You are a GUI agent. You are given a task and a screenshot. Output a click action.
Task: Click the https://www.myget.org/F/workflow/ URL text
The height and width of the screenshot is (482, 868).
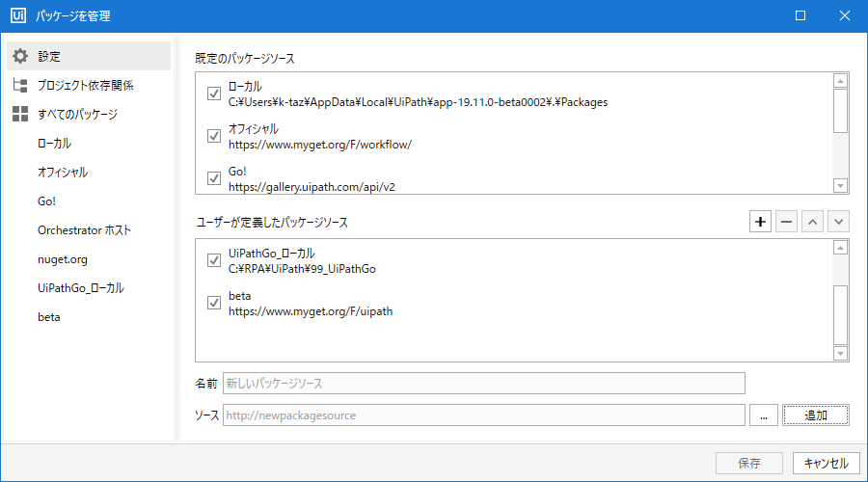coord(320,145)
